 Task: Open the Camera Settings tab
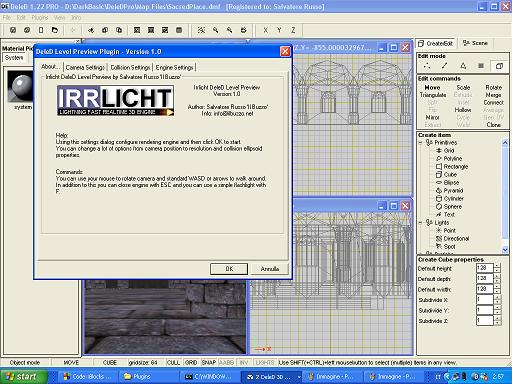[x=85, y=67]
